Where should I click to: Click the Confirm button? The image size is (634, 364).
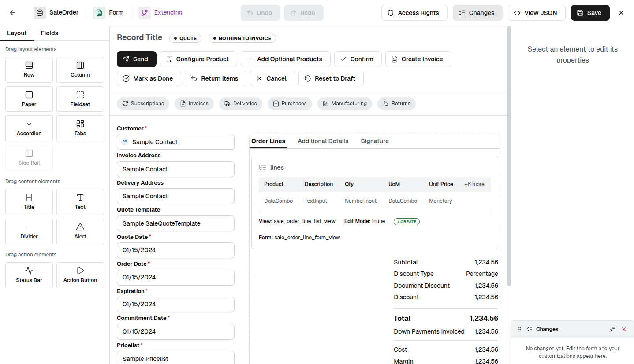(x=358, y=59)
